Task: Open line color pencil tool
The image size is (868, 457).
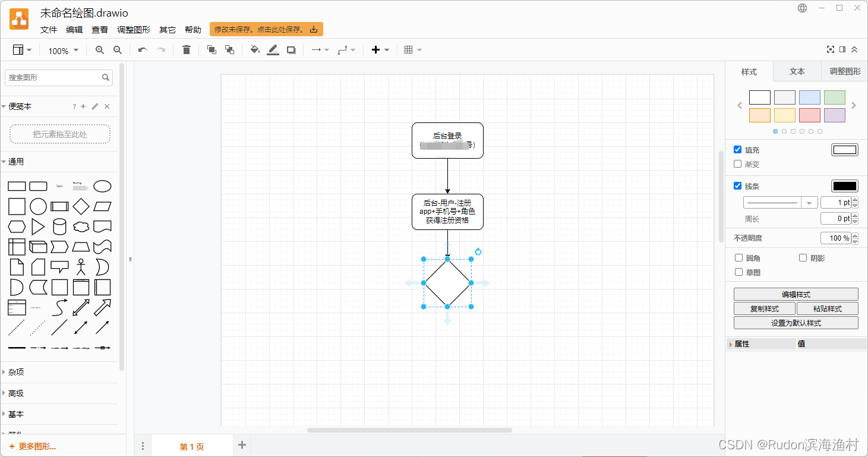Action: pos(273,51)
